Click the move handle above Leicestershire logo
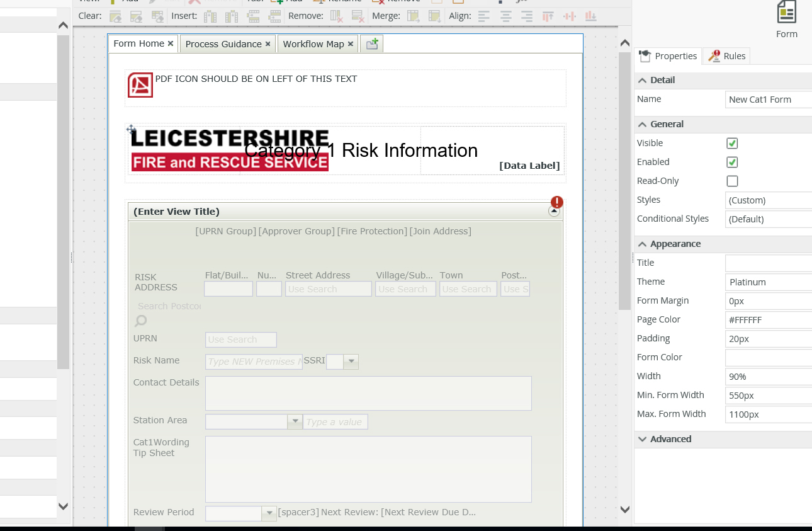 131,129
